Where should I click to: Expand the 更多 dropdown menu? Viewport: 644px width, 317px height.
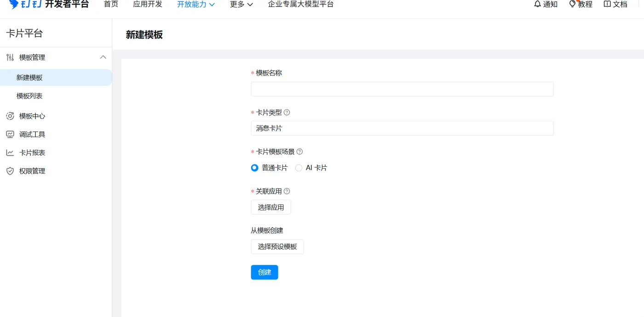point(241,5)
